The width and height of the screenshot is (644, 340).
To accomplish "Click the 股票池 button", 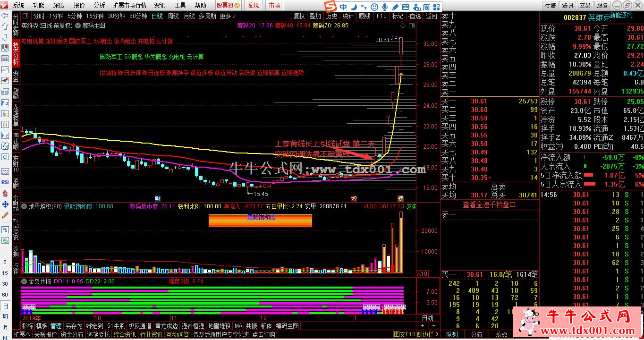I will (229, 5).
